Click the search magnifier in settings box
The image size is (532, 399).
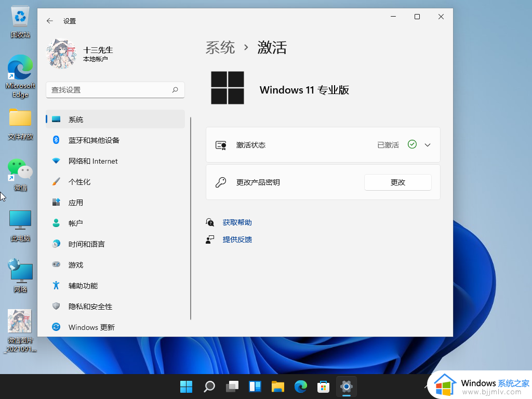click(x=175, y=90)
